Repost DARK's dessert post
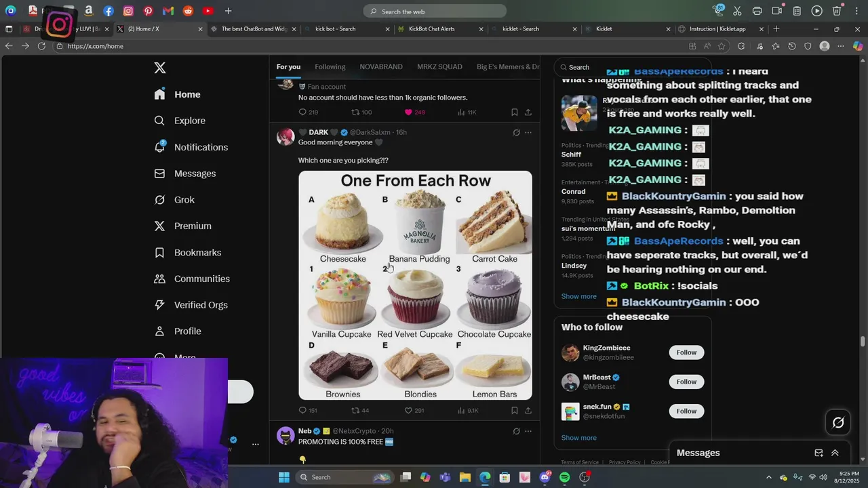Viewport: 868px width, 488px height. [x=360, y=410]
